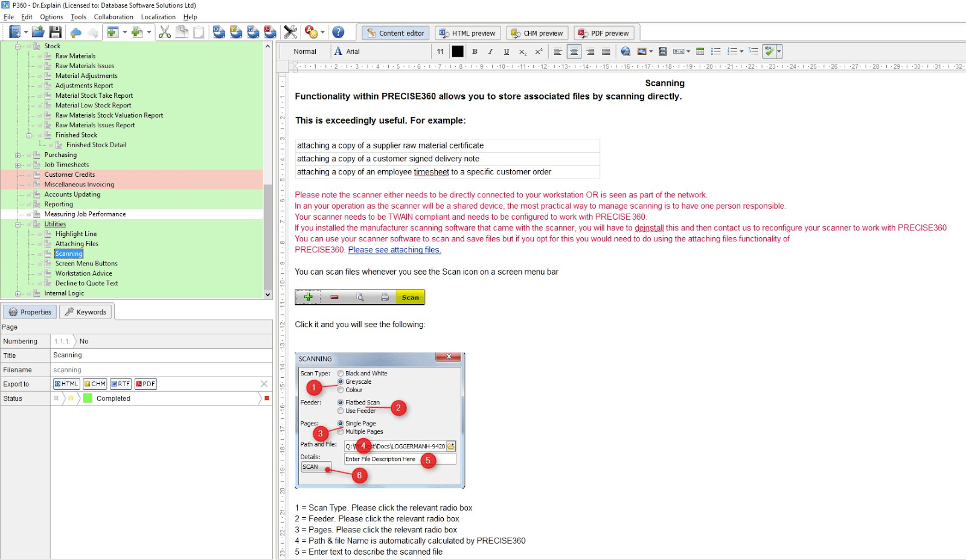Set status to yellow swatch

coord(71,398)
